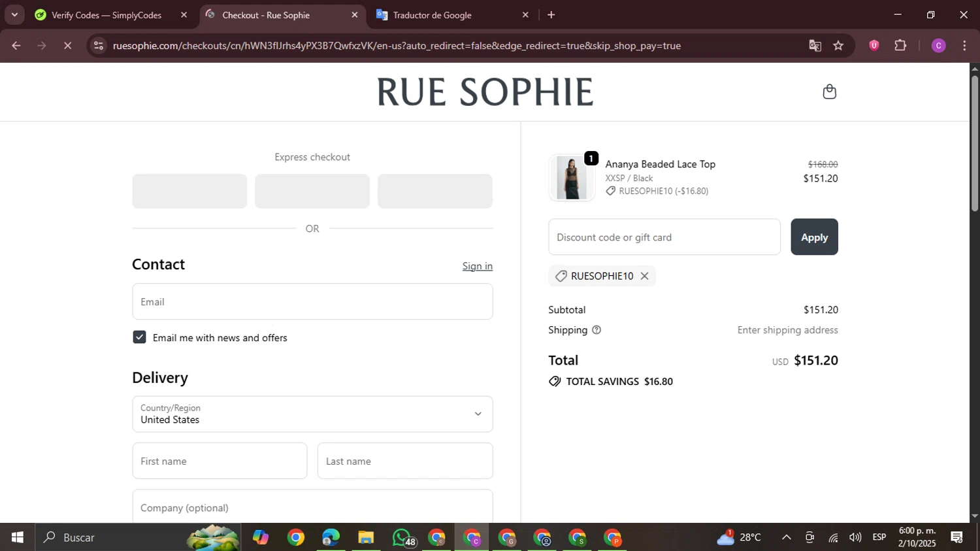Click the Enter shipping address text
The width and height of the screenshot is (980, 551).
click(x=787, y=330)
